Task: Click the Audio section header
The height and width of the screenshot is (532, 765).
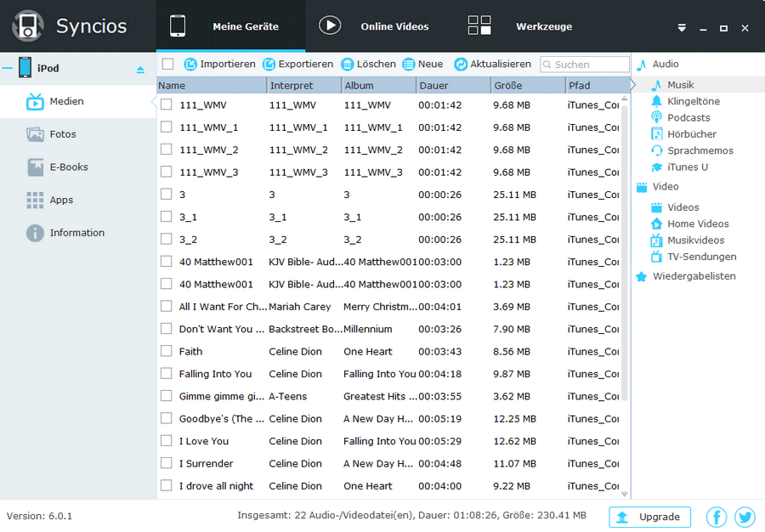Action: (x=666, y=64)
